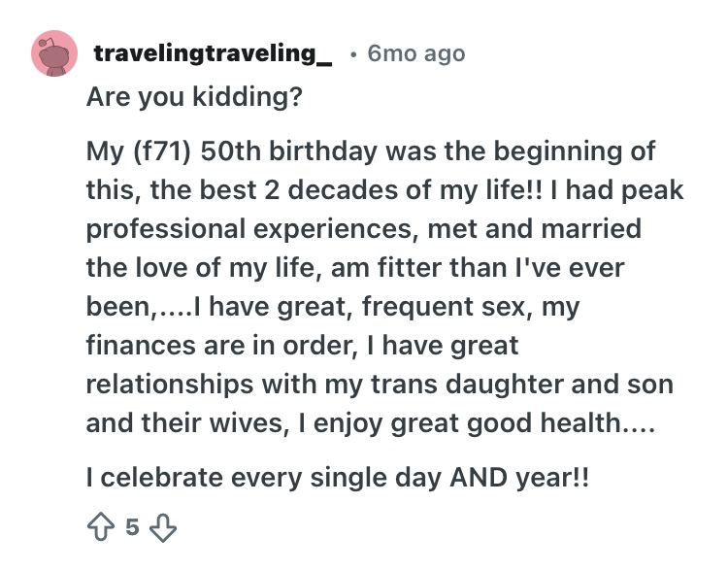The image size is (728, 570).
Task: Open the pink Snoo avatar profile picture
Action: 53,53
